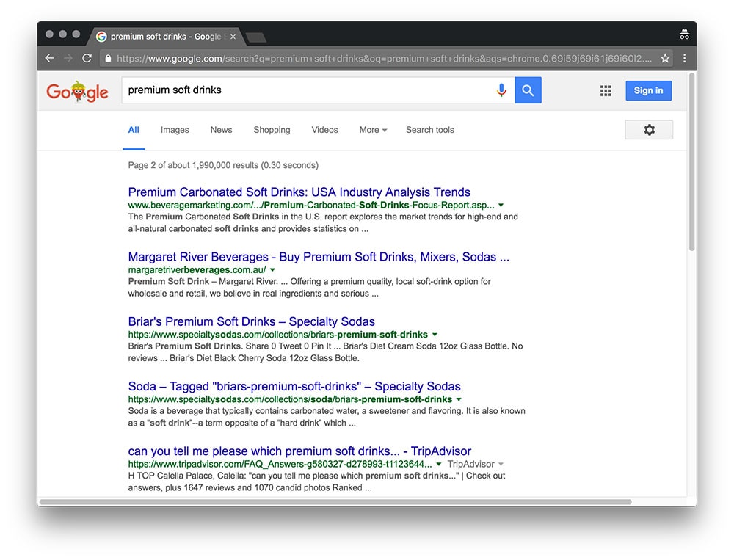The height and width of the screenshot is (560, 734).
Task: Expand the More dropdown menu
Action: [373, 130]
